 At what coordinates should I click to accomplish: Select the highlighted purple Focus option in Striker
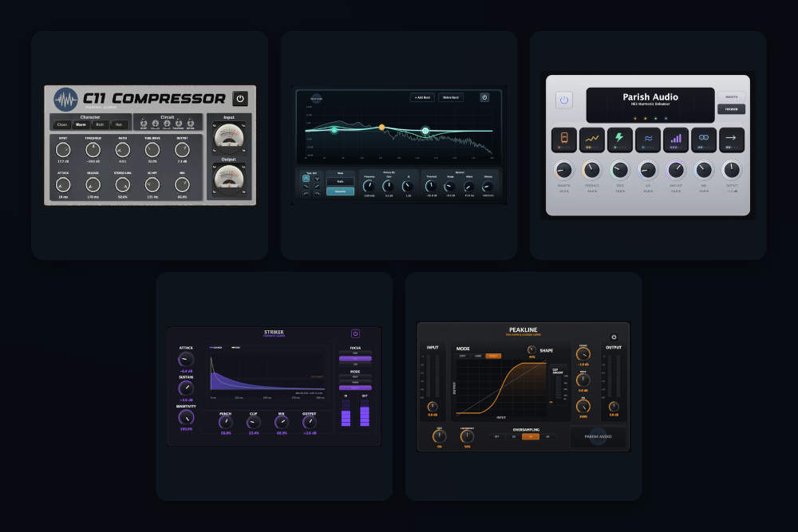pos(355,359)
